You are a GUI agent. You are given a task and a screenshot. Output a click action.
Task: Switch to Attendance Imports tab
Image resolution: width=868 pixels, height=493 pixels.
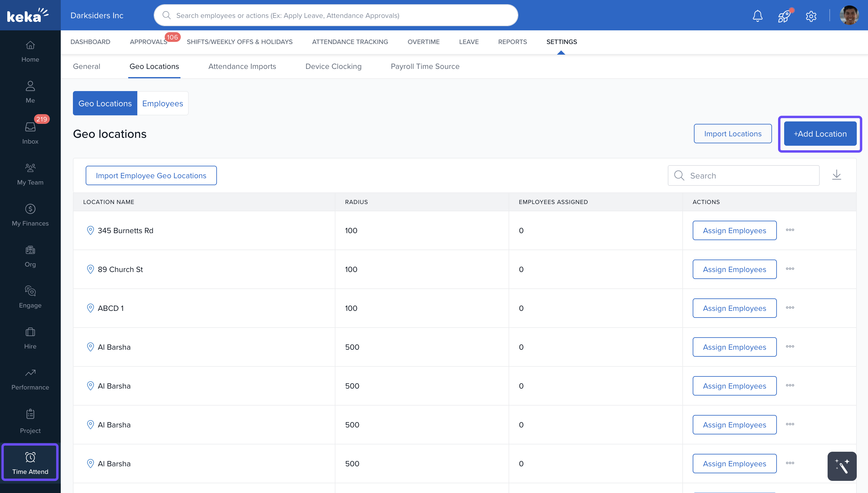point(242,66)
